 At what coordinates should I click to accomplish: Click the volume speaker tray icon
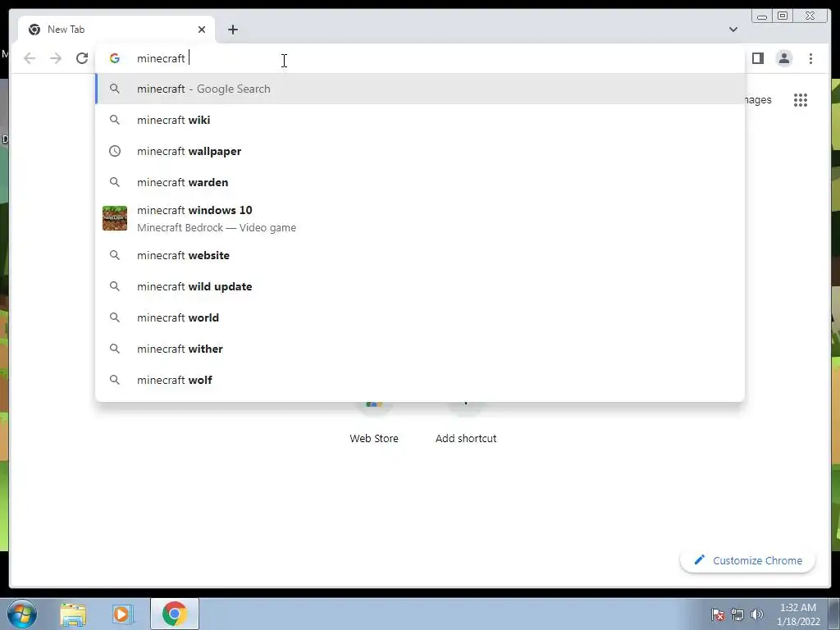(x=756, y=614)
